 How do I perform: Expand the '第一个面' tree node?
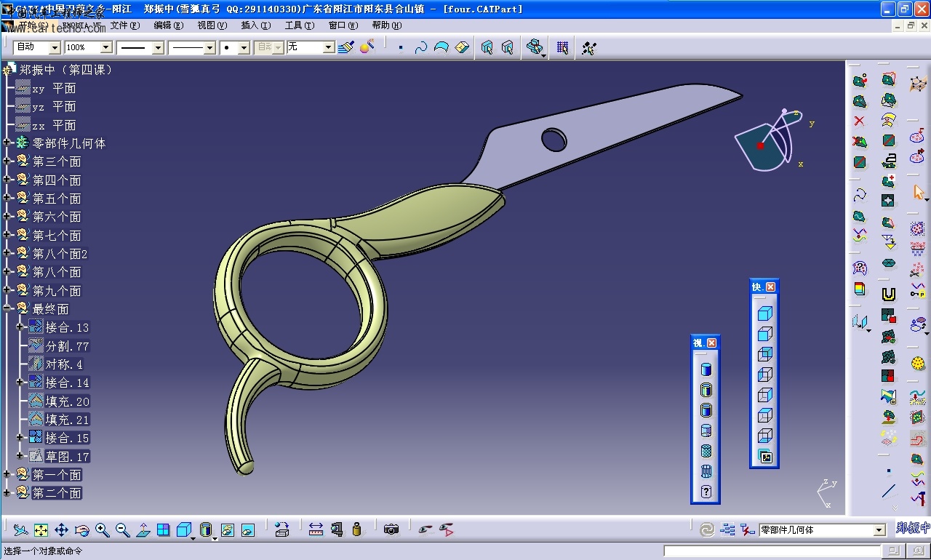pyautogui.click(x=7, y=474)
